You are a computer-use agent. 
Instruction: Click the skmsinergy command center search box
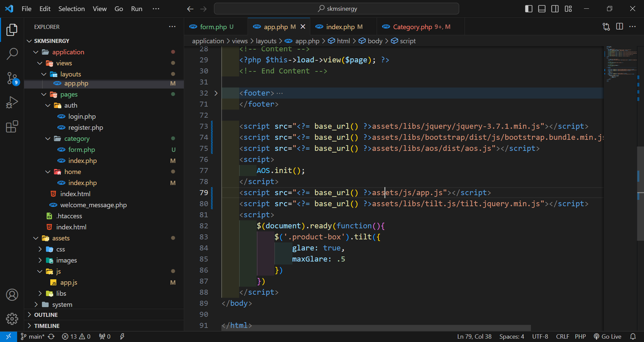[337, 9]
